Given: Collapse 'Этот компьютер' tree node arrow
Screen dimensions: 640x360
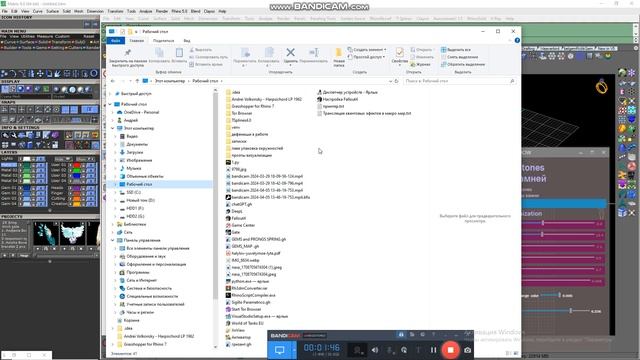Looking at the screenshot, I should (113, 128).
